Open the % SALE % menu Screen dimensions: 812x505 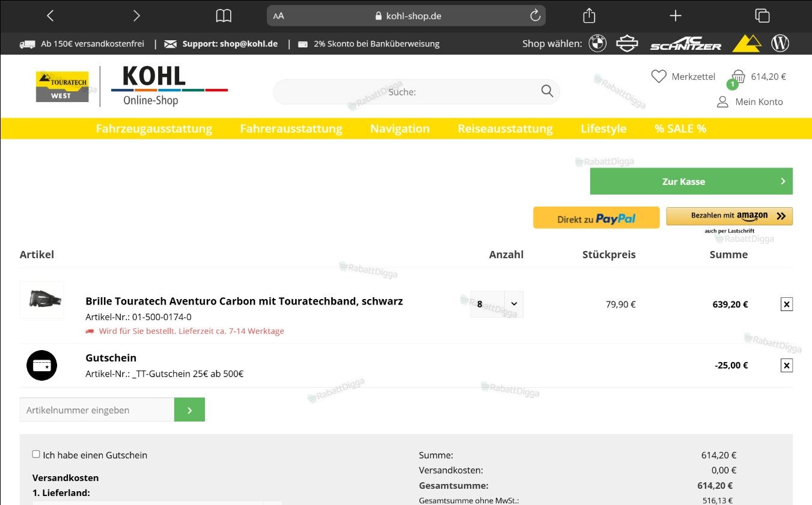pyautogui.click(x=680, y=129)
